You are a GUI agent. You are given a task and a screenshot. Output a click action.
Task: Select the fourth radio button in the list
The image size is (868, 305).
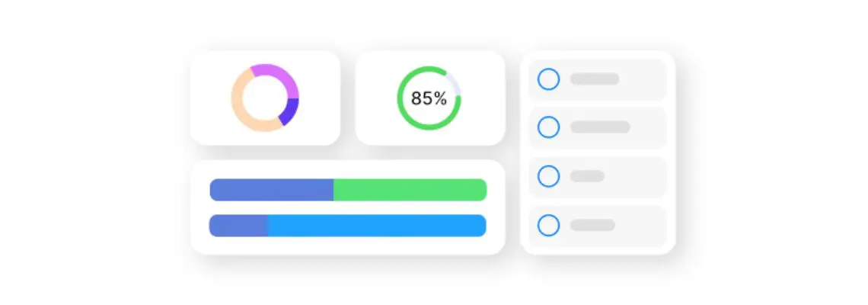click(x=548, y=225)
